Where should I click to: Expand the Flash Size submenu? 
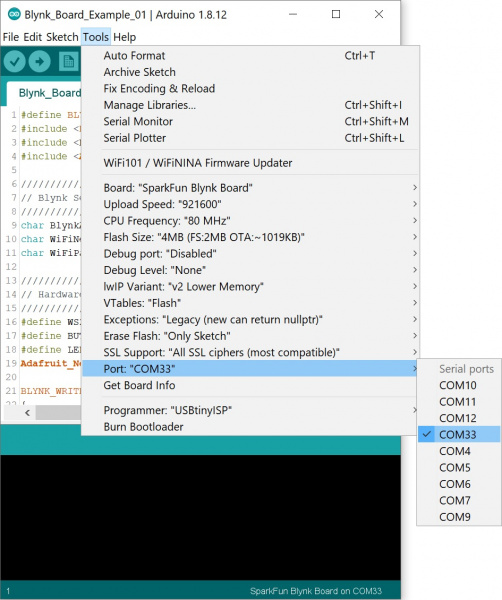pyautogui.click(x=251, y=237)
